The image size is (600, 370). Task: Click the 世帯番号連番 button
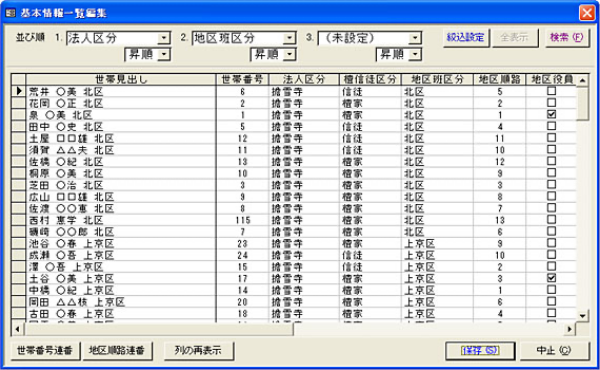[x=45, y=350]
